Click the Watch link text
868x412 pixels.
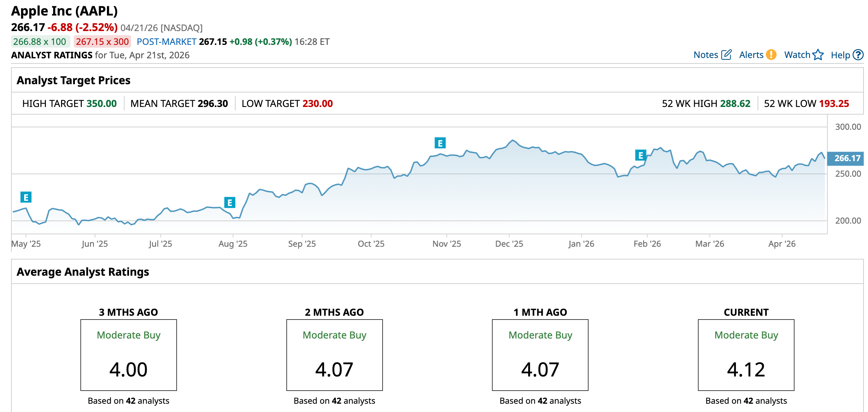point(797,55)
